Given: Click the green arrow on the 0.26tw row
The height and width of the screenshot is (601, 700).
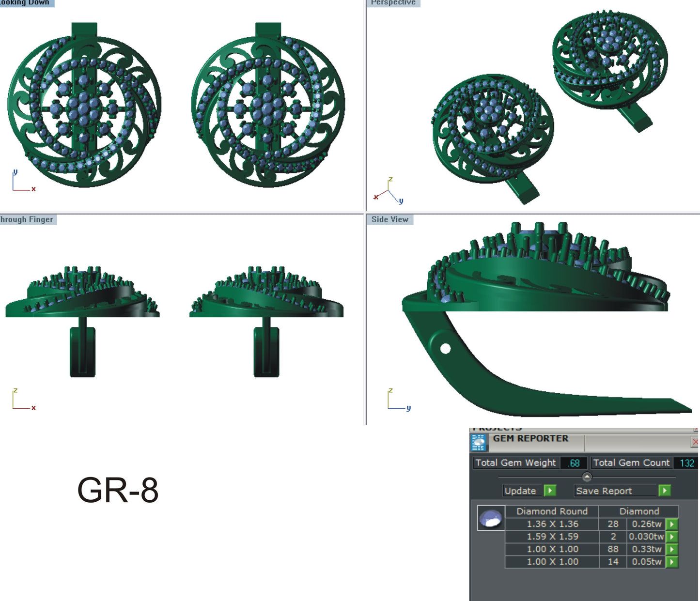Looking at the screenshot, I should [671, 524].
